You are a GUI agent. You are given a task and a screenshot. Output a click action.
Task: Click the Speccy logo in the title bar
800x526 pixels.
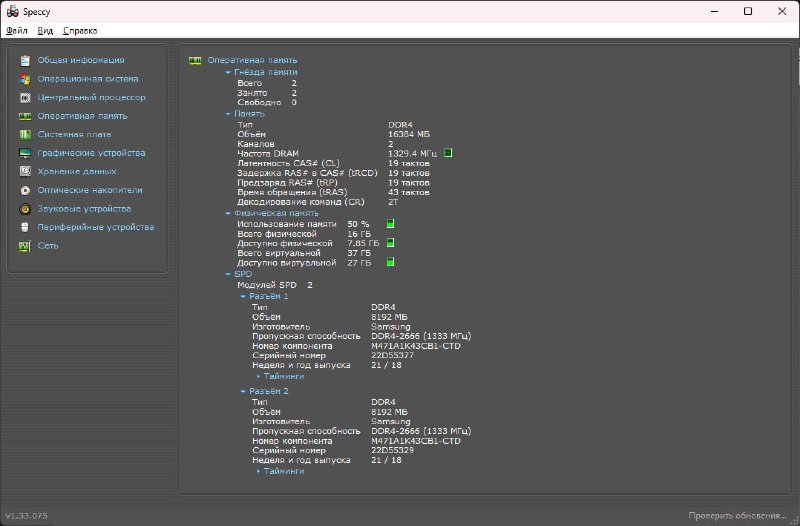[13, 11]
